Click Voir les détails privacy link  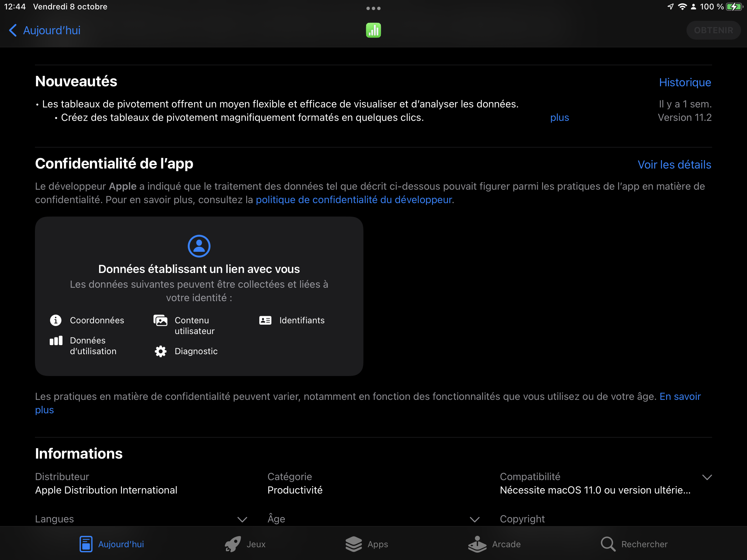click(x=674, y=165)
